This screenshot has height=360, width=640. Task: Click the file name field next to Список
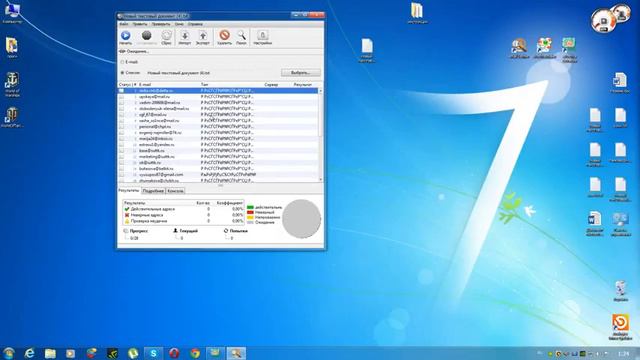point(178,73)
